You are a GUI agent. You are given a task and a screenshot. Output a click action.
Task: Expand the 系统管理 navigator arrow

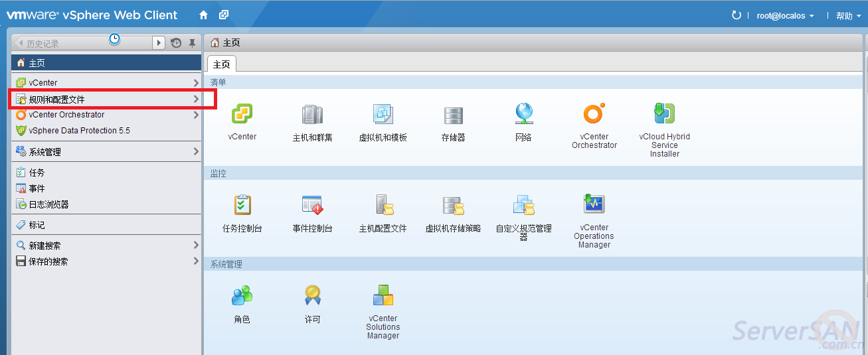coord(196,152)
